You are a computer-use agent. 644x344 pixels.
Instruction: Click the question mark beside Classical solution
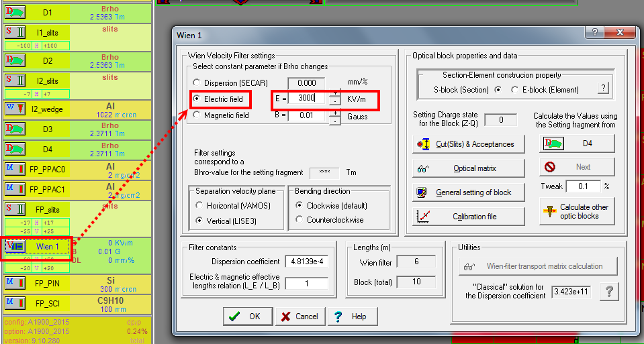(609, 291)
